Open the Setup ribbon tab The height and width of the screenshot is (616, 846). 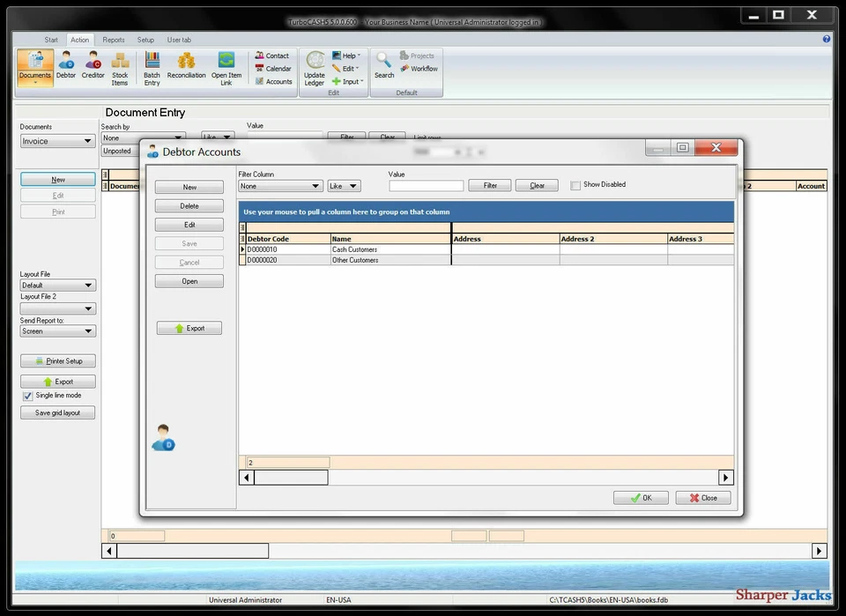point(145,40)
